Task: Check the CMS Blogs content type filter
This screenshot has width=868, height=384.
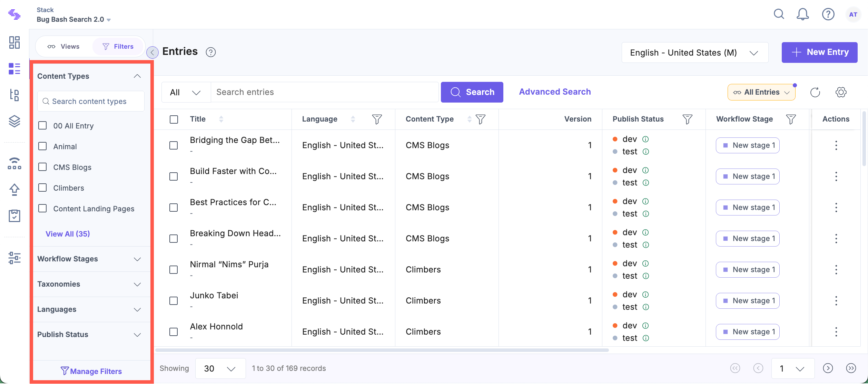Action: click(42, 167)
